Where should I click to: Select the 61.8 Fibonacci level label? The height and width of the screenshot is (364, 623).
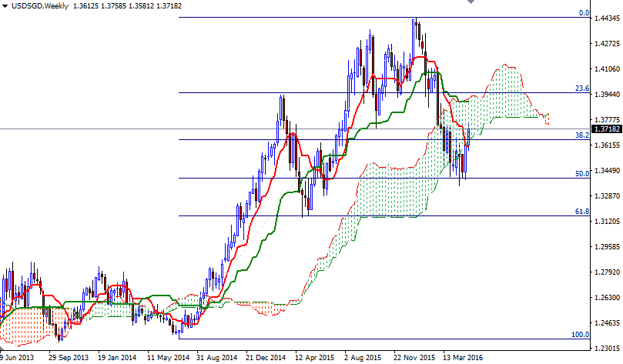click(582, 211)
